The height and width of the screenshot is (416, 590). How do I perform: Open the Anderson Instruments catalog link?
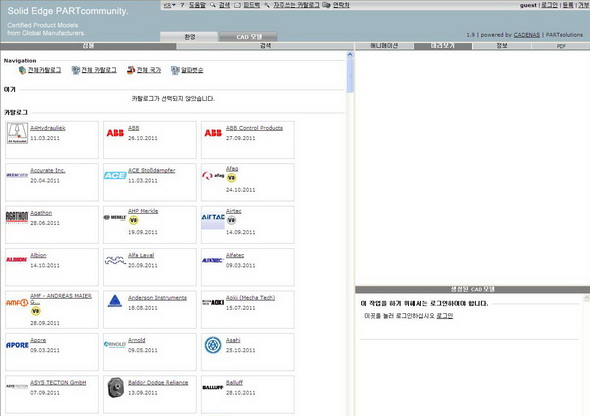click(x=157, y=298)
